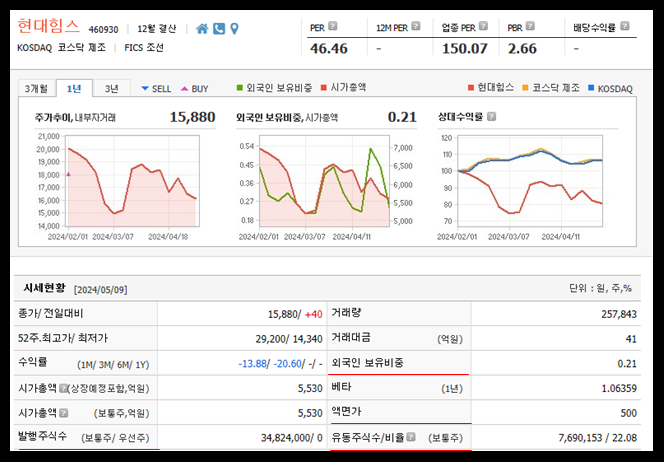Screen dimensions: 665x464
Task: Open help icon beside 시가총액 (상장예정포함)
Action: pyautogui.click(x=63, y=388)
